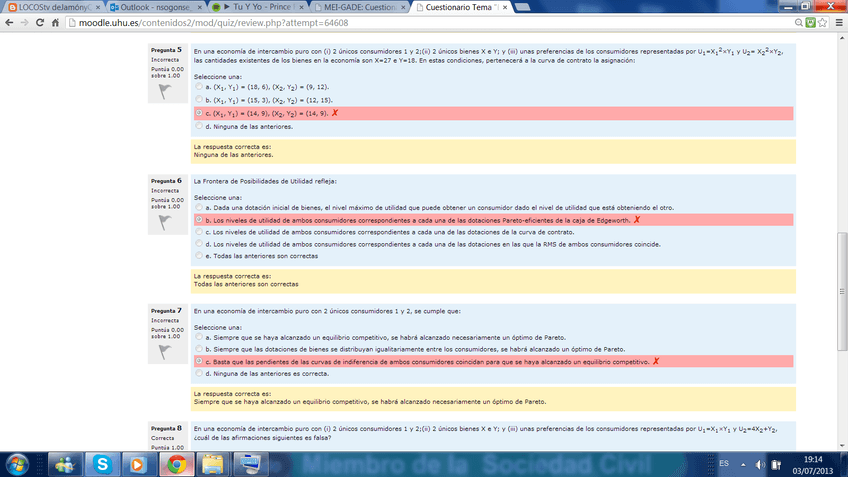Click the ES language indicator
This screenshot has height=477, width=848.
(724, 463)
